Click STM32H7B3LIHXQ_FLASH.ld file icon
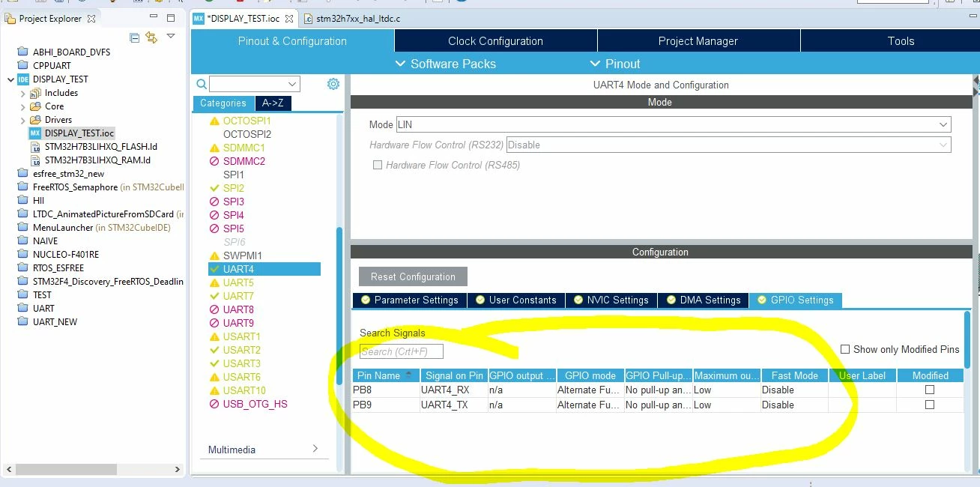The image size is (980, 487). (x=35, y=147)
